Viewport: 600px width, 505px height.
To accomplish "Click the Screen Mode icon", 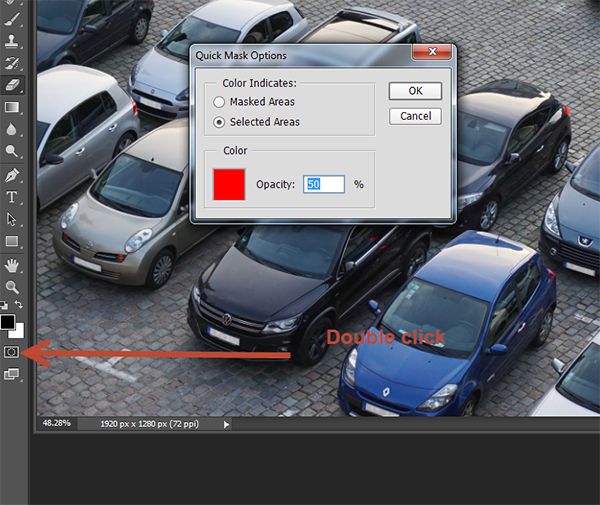I will pyautogui.click(x=12, y=374).
